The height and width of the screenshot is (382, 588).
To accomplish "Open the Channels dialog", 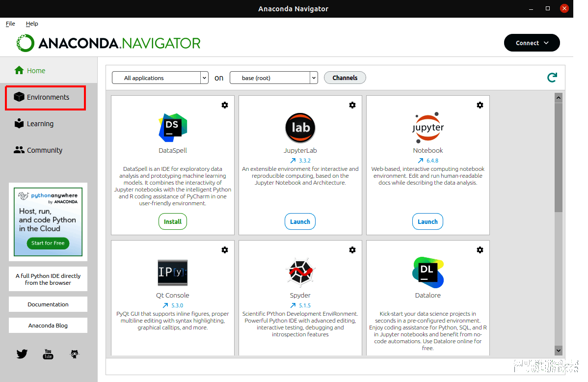I will [x=345, y=78].
